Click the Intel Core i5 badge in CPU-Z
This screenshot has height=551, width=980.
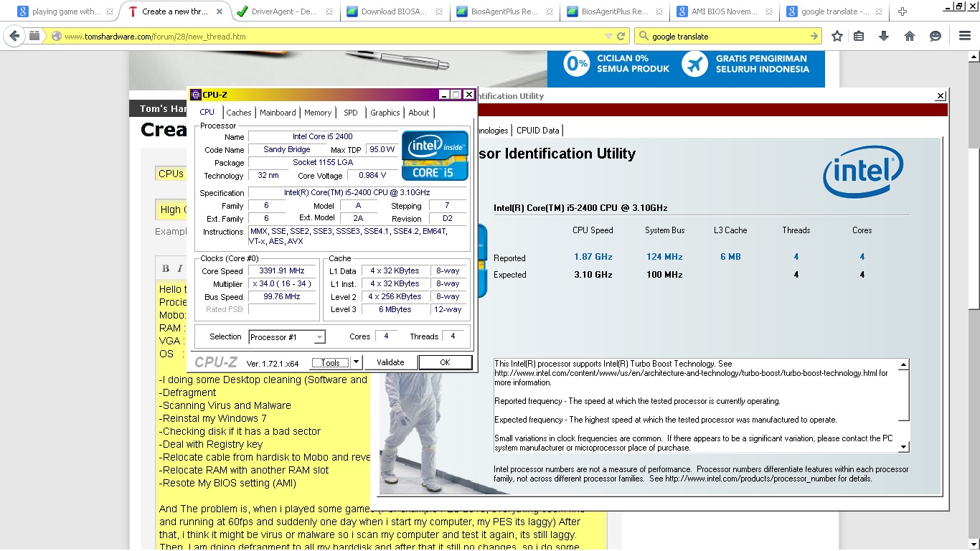pos(435,155)
